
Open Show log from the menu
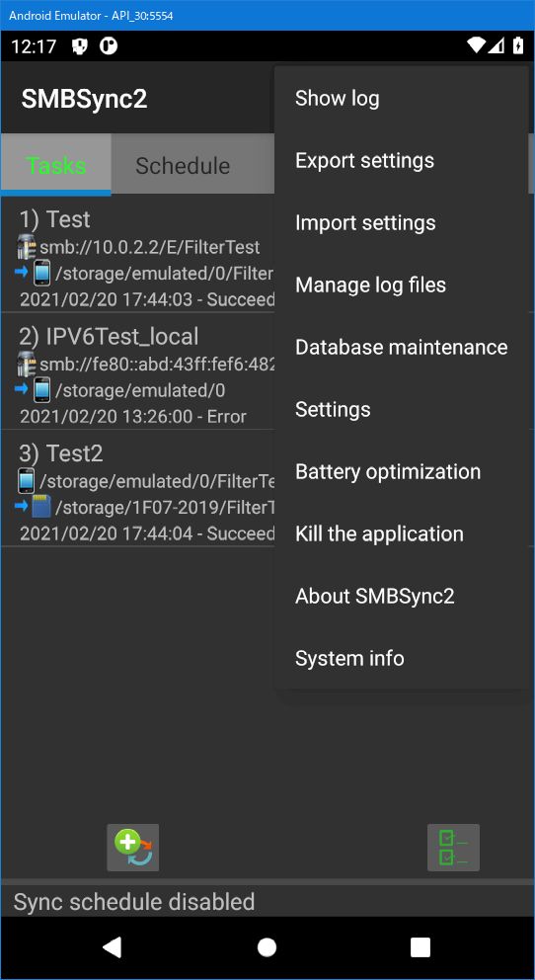pos(402,98)
